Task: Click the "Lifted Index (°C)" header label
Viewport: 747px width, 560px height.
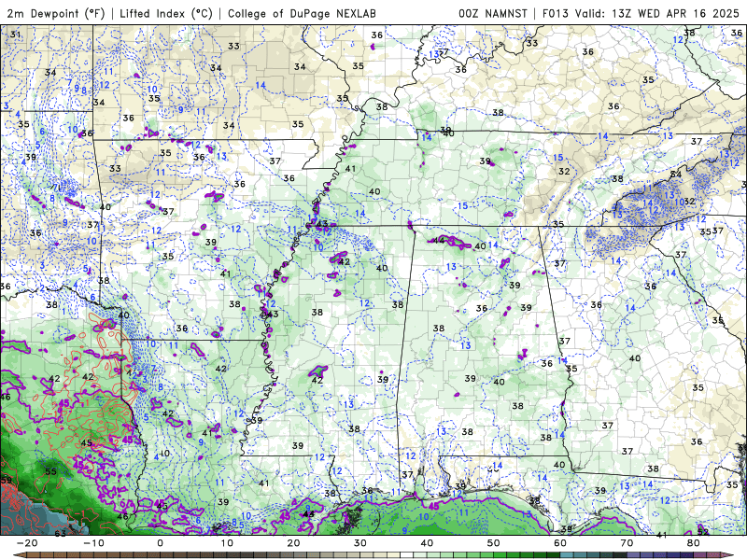Action: (166, 13)
